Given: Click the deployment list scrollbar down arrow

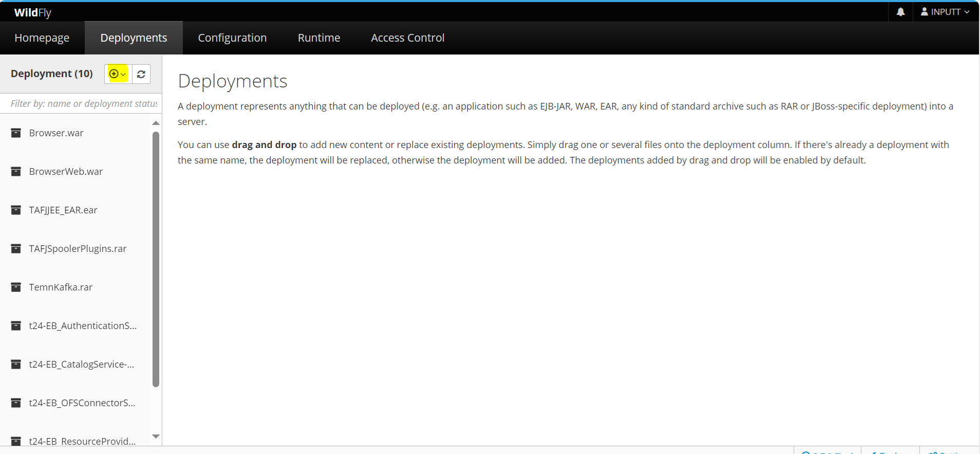Looking at the screenshot, I should [x=156, y=437].
